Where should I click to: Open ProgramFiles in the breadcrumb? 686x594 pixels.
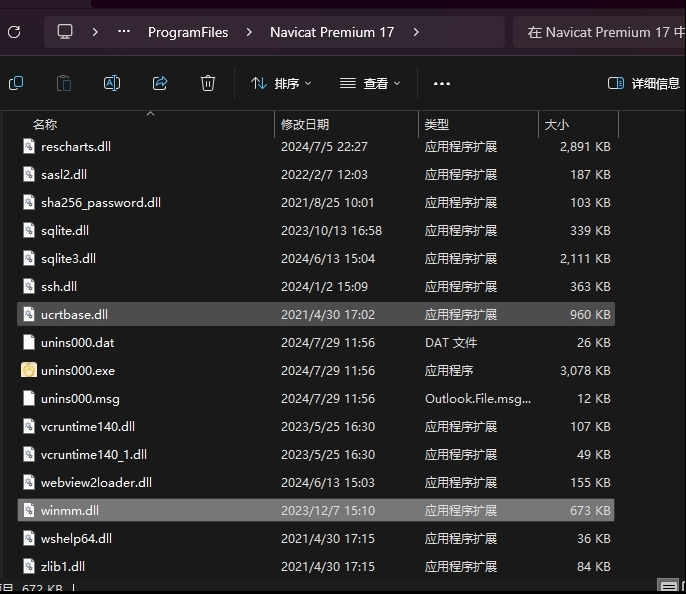pyautogui.click(x=188, y=32)
